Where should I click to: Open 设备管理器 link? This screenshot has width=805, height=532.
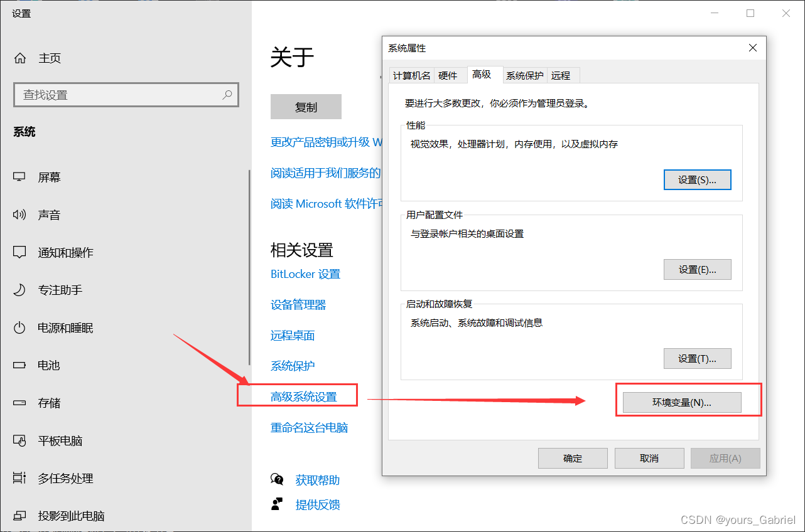click(298, 305)
